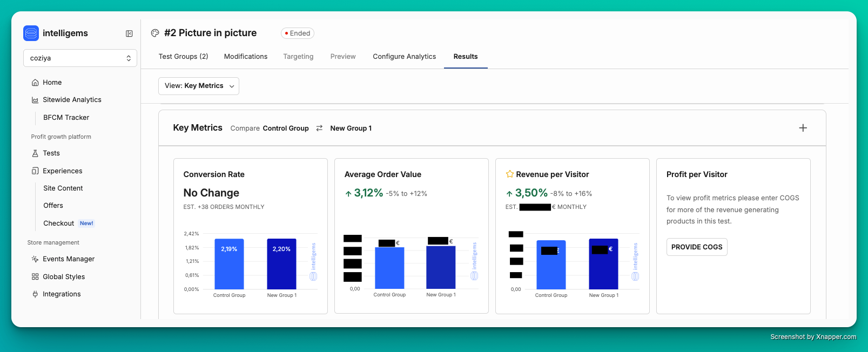Open the coziya store selector dropdown
The image size is (868, 352).
[80, 58]
